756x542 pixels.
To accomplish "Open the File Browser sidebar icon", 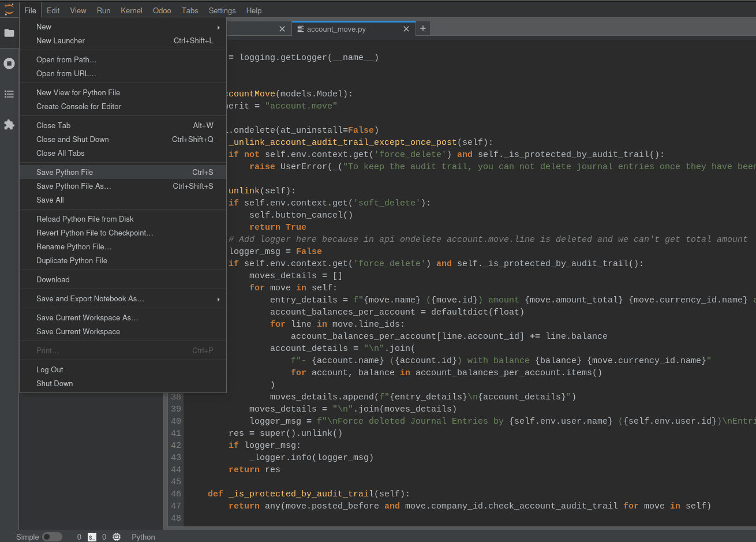I will point(9,33).
